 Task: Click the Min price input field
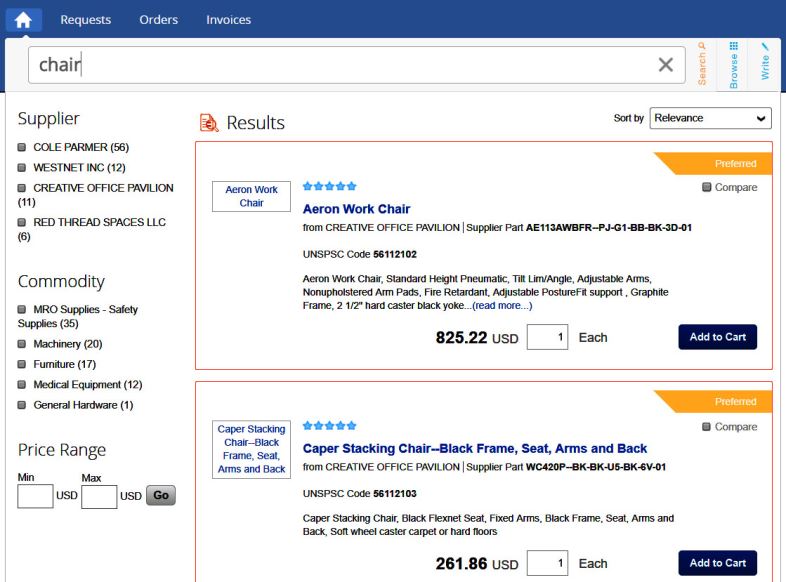35,496
